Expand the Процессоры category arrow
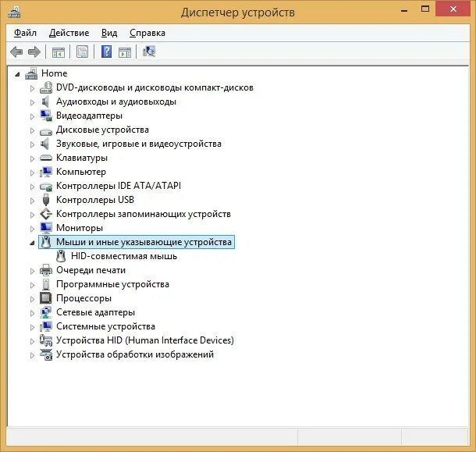476x452 pixels. click(x=32, y=299)
